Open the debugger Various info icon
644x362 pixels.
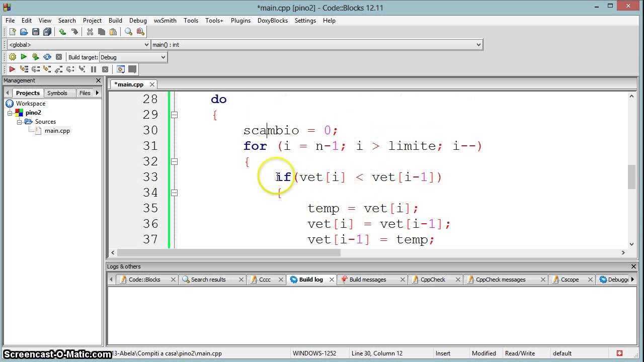point(132,69)
